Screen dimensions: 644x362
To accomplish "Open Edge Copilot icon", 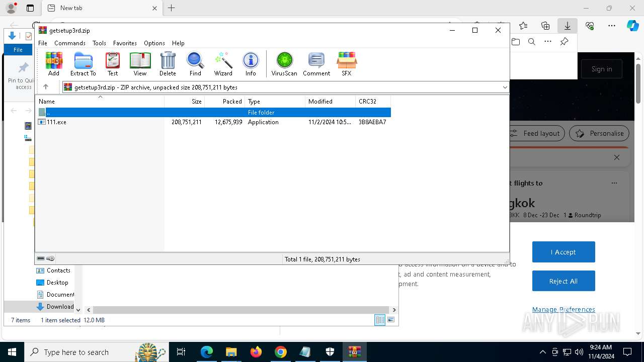I will [632, 26].
